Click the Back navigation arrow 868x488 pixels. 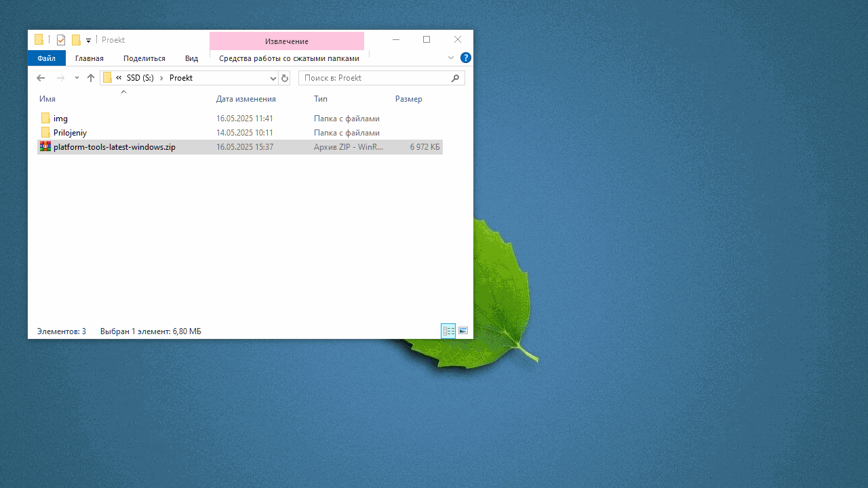pos(41,78)
